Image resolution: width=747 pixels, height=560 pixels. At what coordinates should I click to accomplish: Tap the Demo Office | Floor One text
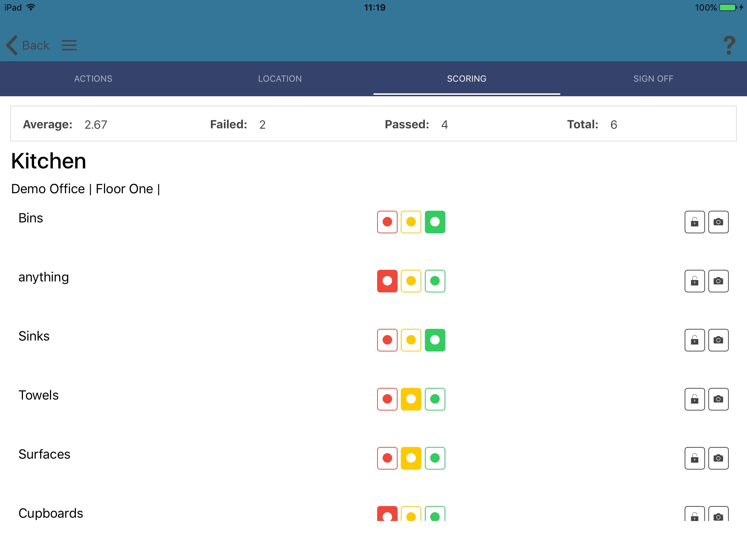pos(86,189)
